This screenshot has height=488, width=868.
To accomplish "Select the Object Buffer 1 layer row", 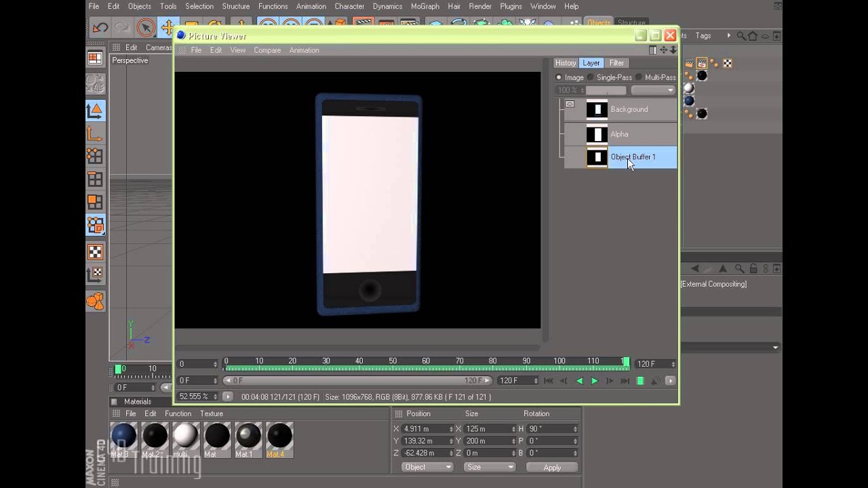I will click(x=620, y=157).
